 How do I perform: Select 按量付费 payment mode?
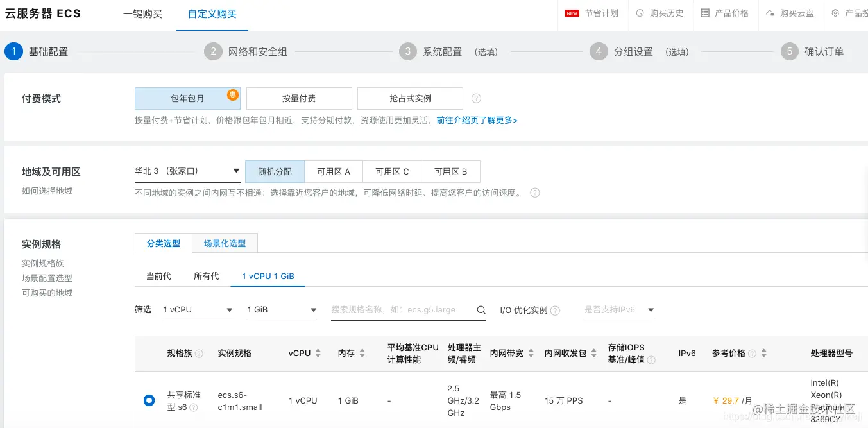pos(299,98)
